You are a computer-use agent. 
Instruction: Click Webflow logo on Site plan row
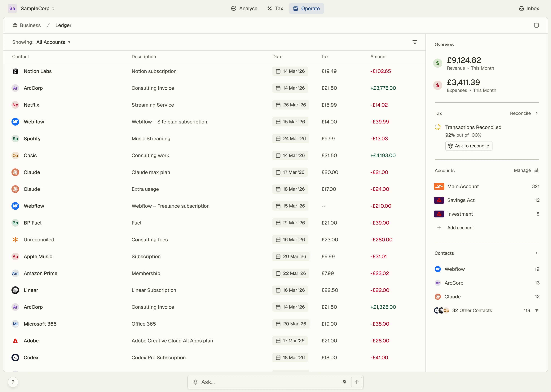point(15,122)
